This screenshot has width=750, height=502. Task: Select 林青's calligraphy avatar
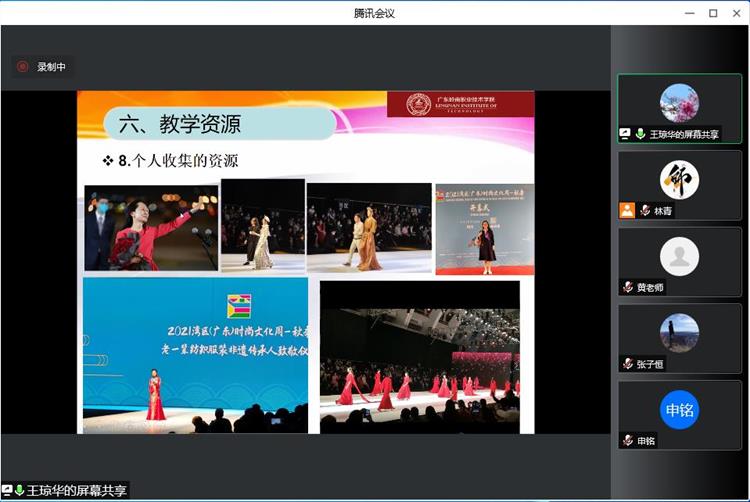[679, 180]
